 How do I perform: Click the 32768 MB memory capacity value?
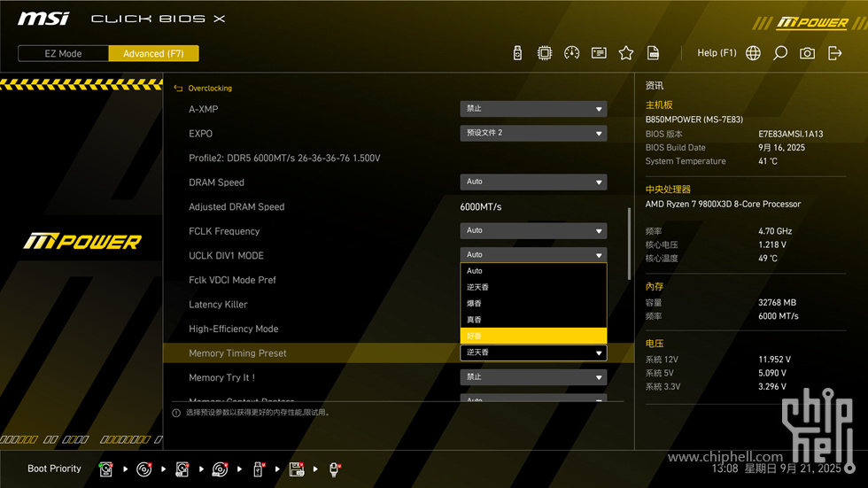pos(778,303)
